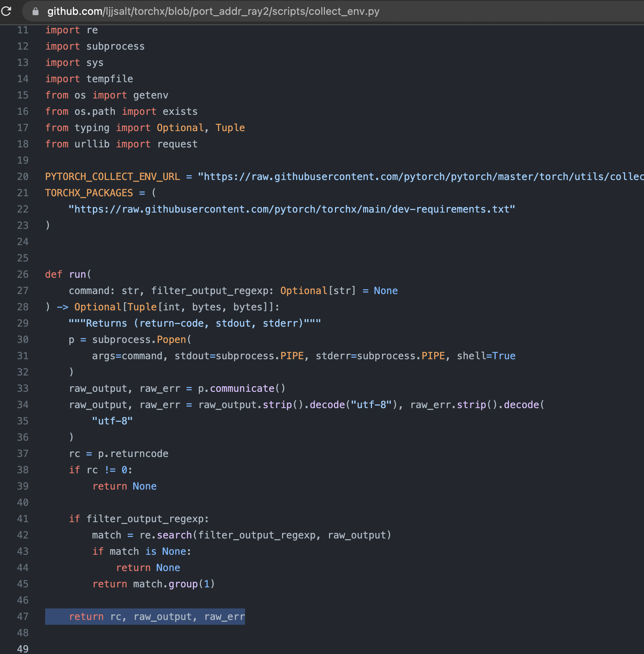Click 'filter_output_regexp' parameter on line 27
This screenshot has height=654, width=644.
coord(210,291)
